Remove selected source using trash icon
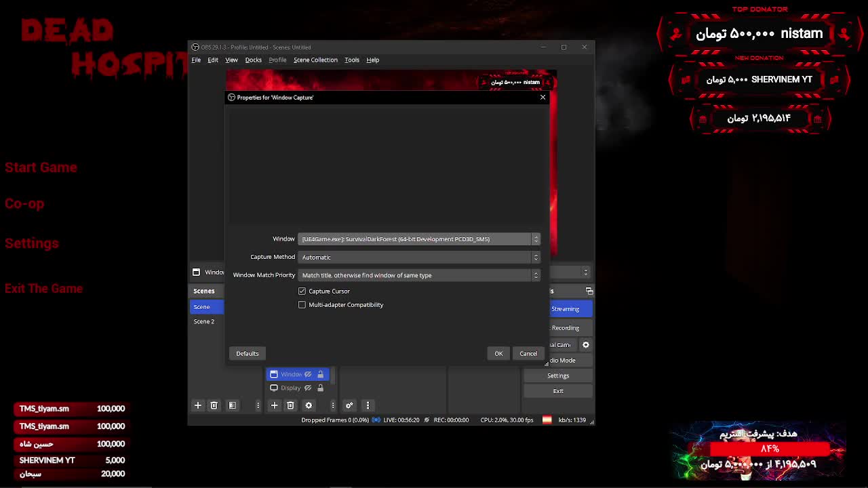The image size is (868, 488). coord(290,405)
